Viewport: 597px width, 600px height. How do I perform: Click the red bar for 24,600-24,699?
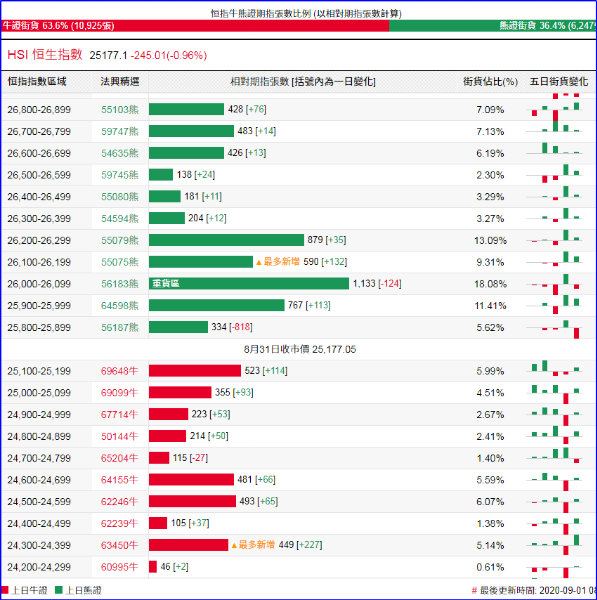191,479
